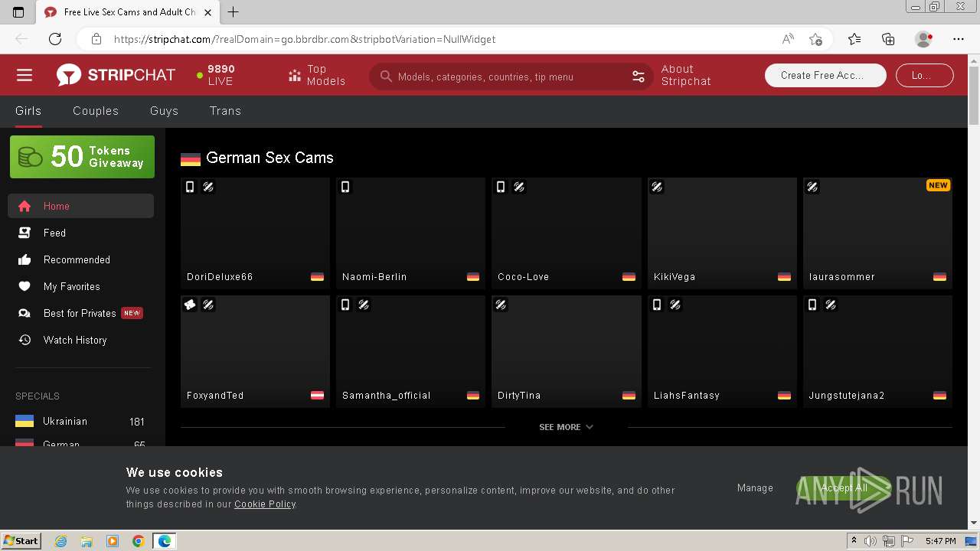The width and height of the screenshot is (980, 551).
Task: Go to Home in sidebar
Action: pyautogui.click(x=80, y=206)
